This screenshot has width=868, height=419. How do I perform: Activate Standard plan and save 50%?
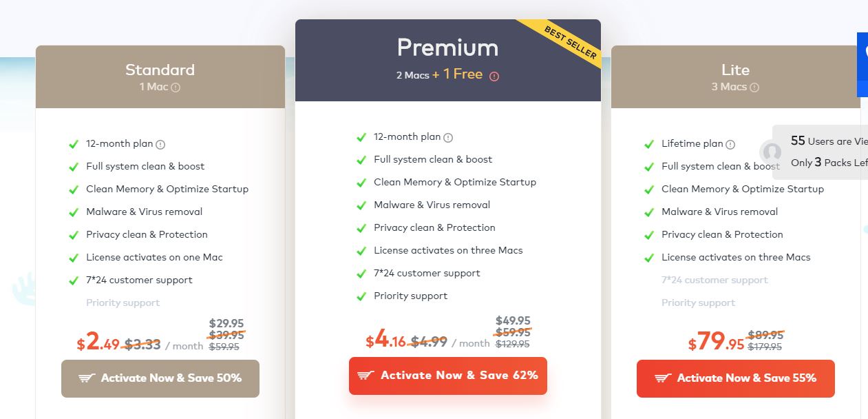160,378
